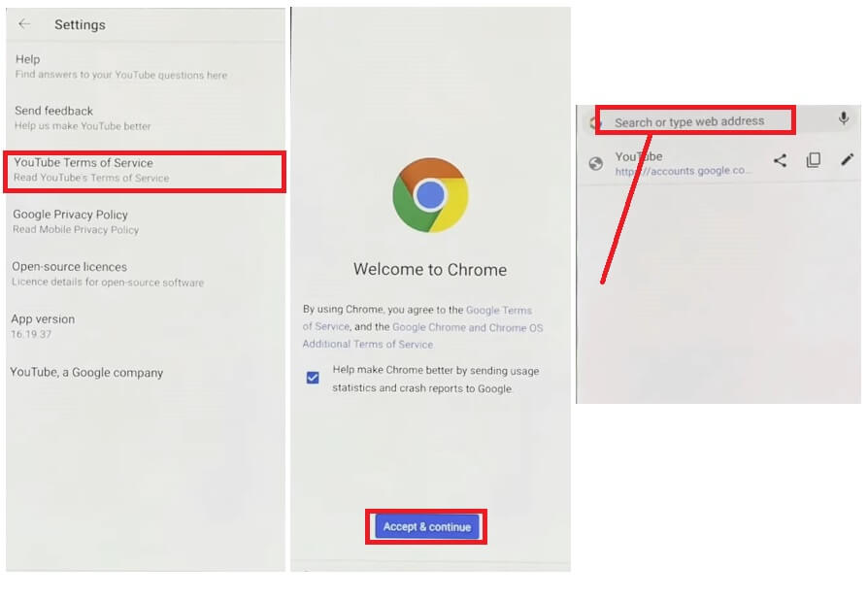Copy the YouTube URL with copy icon

(814, 160)
